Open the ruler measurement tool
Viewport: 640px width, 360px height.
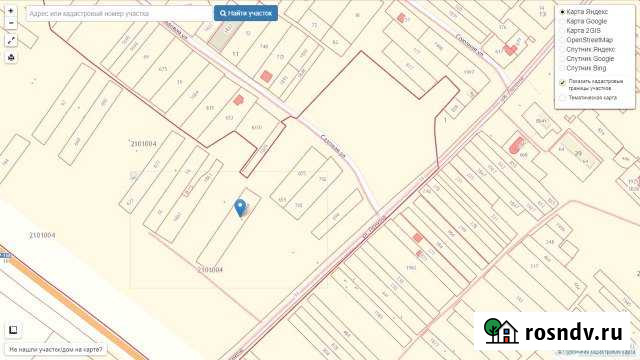tap(11, 41)
